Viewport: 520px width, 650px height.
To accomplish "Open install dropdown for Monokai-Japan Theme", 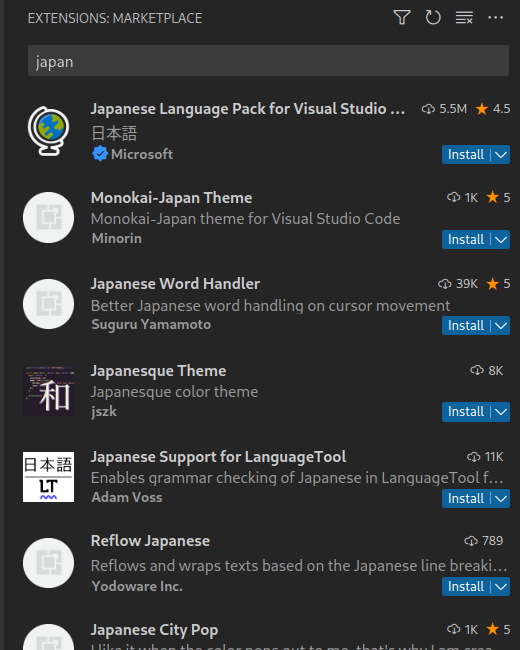I will (501, 240).
